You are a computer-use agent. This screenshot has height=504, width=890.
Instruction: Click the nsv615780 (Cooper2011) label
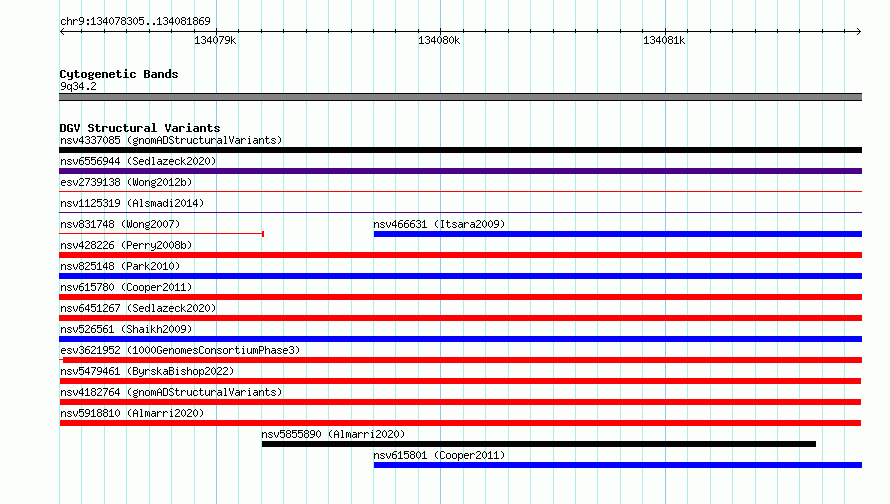click(126, 287)
